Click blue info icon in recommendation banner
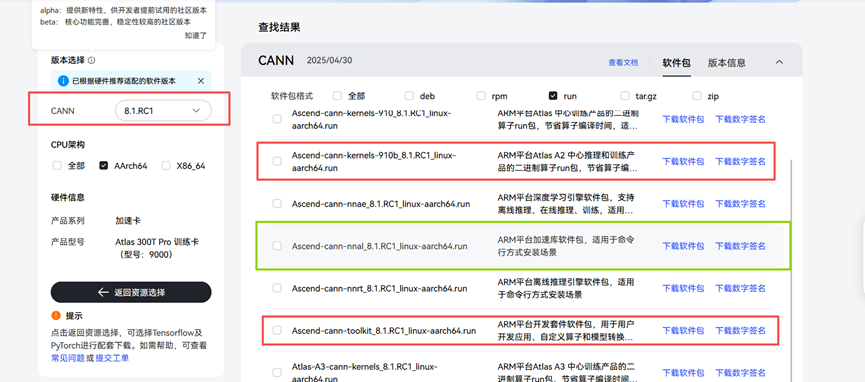This screenshot has width=865, height=382. (x=63, y=81)
